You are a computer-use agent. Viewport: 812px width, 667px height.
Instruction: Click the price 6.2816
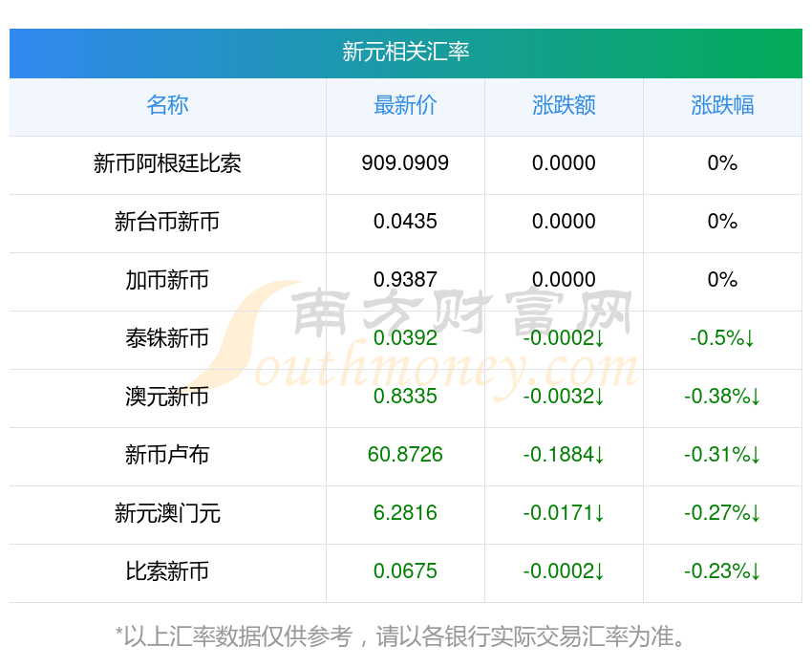pyautogui.click(x=405, y=513)
